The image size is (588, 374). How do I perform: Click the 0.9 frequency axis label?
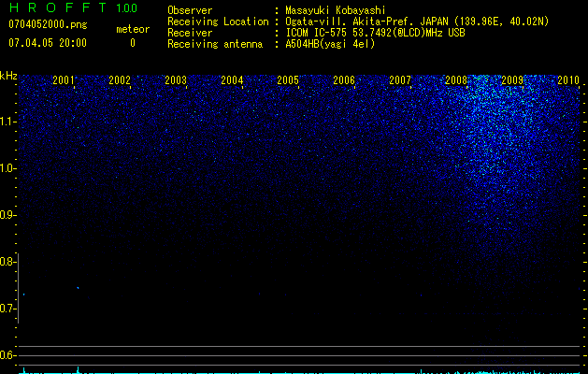tap(7, 215)
